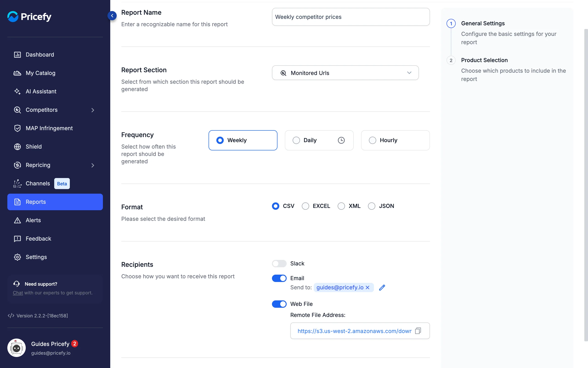Viewport: 588px width, 368px height.
Task: Open Reports in the sidebar
Action: pos(55,202)
